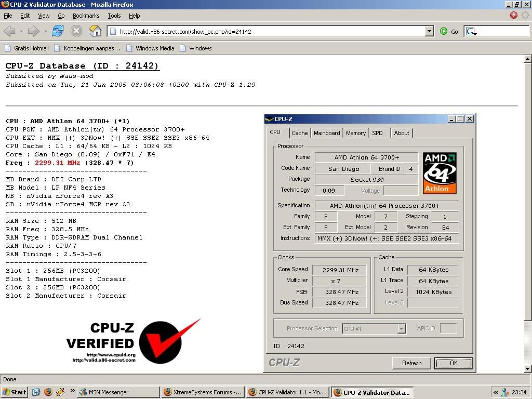This screenshot has width=532, height=399.
Task: Click the Start button
Action: pyautogui.click(x=14, y=392)
